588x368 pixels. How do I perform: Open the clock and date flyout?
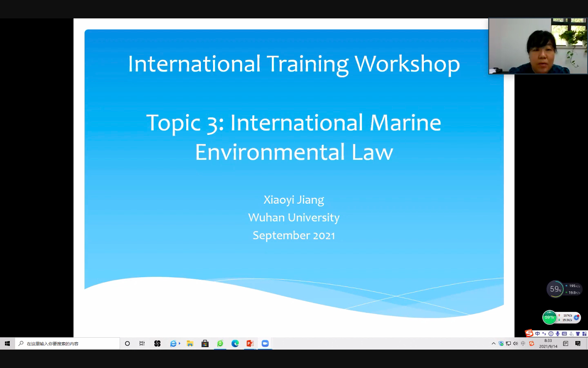click(548, 343)
